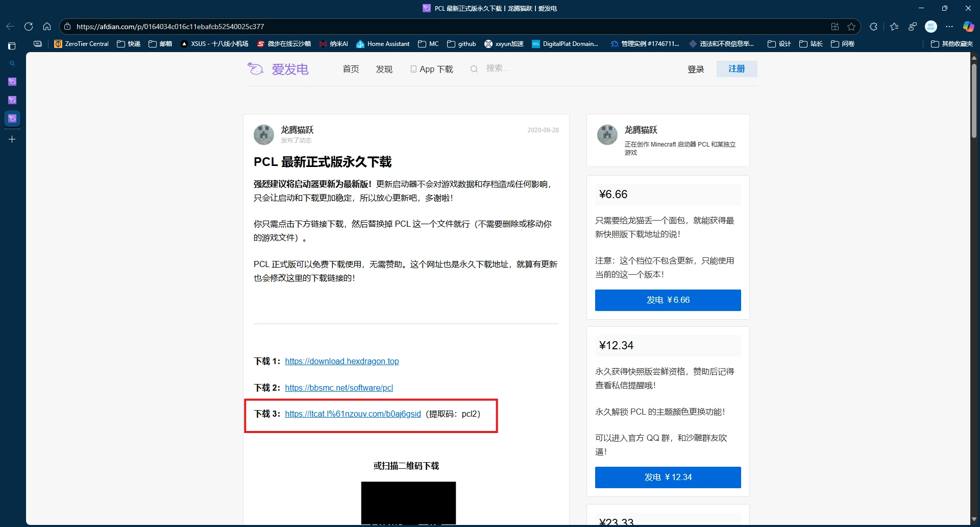Open the Favorites list icon
The height and width of the screenshot is (527, 980).
894,27
